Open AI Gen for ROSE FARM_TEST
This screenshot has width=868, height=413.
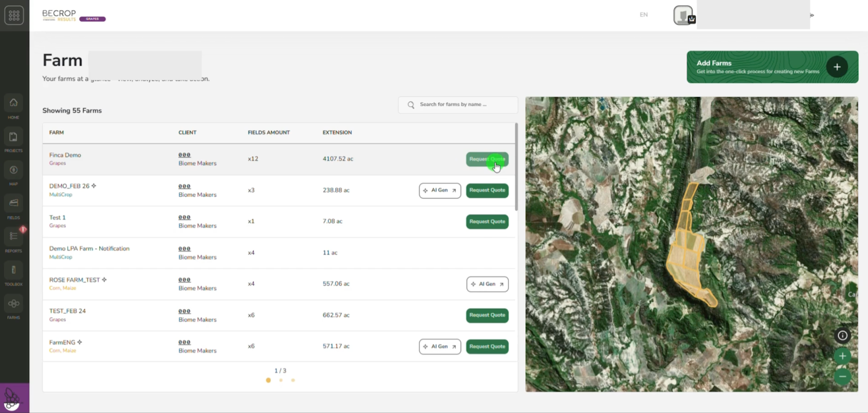point(487,284)
